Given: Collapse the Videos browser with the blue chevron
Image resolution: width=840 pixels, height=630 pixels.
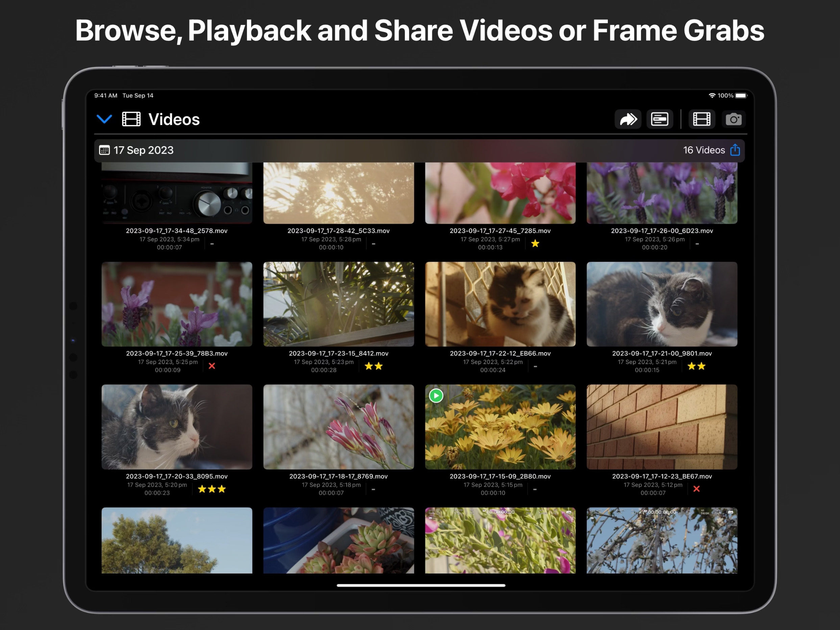Looking at the screenshot, I should (104, 119).
